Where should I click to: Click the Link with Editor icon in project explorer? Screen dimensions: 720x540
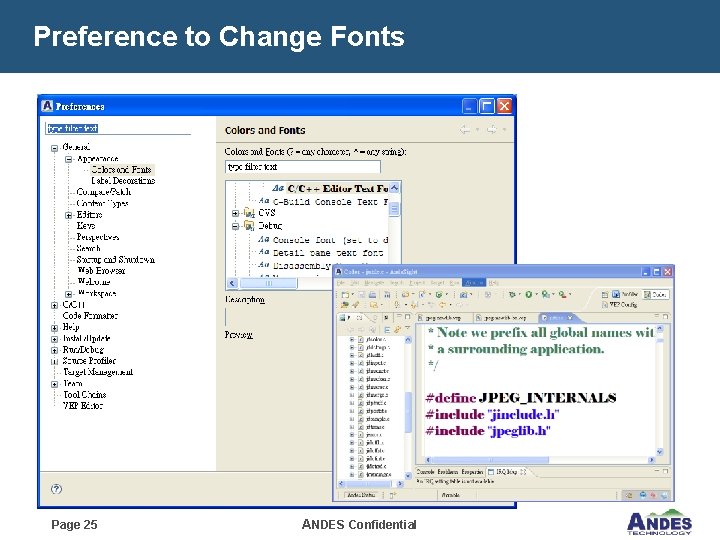(x=397, y=330)
